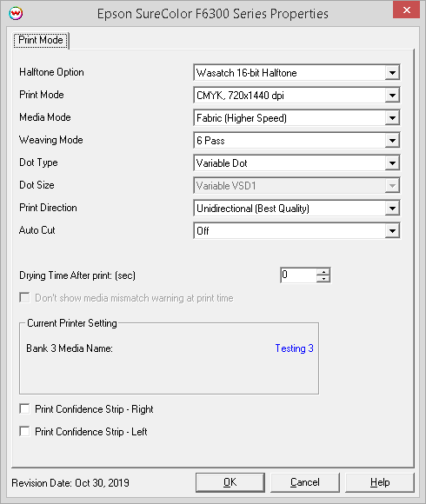Viewport: 426px width, 504px height.
Task: Click the Wasatch logo icon in title bar
Action: (16, 14)
